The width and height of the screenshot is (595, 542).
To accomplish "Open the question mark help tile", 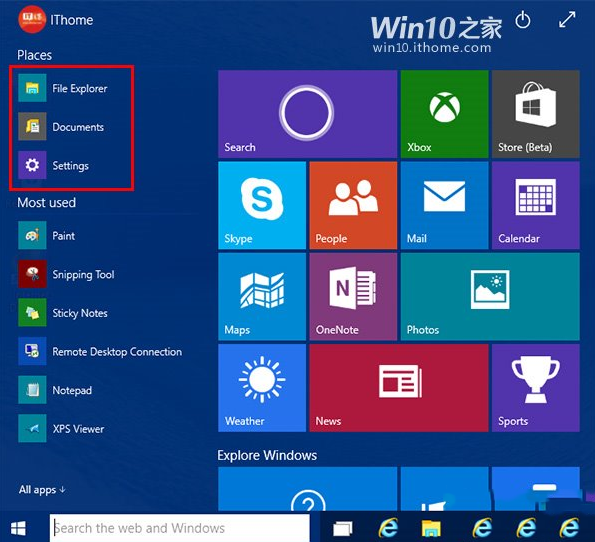I will [x=307, y=489].
